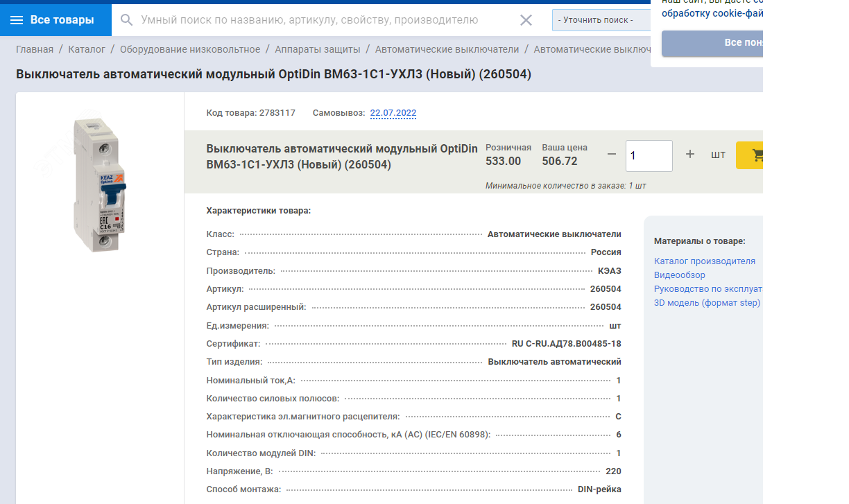849x504 pixels.
Task: Click the search magnifier icon
Action: pos(126,20)
